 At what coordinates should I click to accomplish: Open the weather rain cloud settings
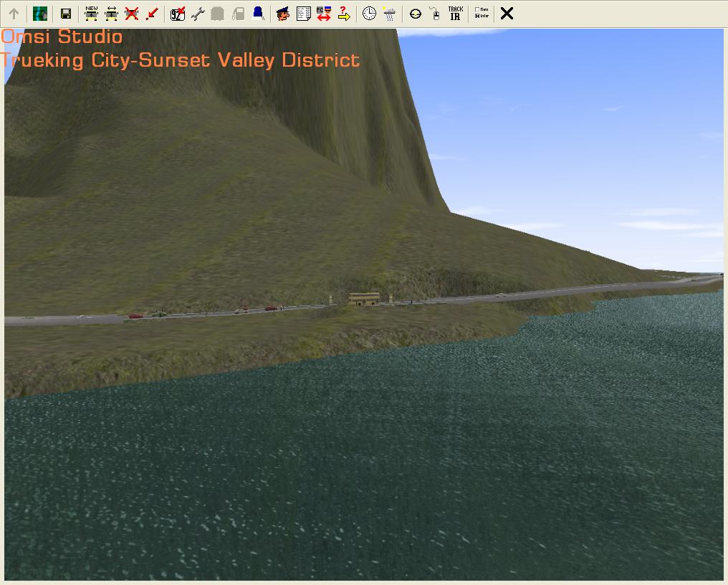point(389,14)
